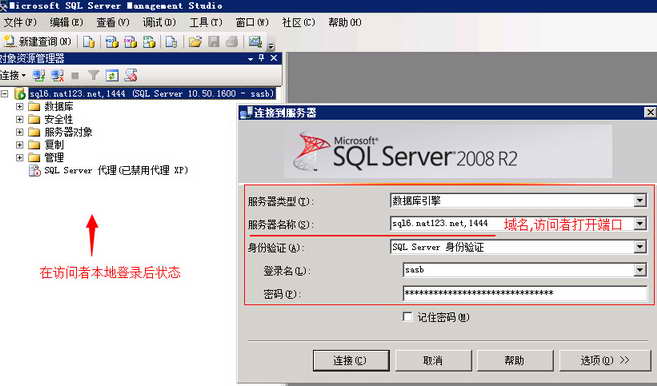Open the 登录名 (Login) dropdown arrow

pyautogui.click(x=639, y=270)
